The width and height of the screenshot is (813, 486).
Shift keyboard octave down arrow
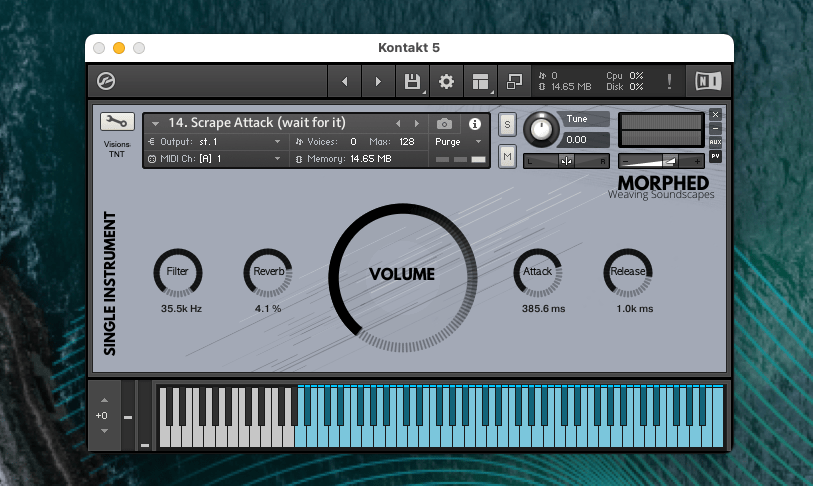(x=104, y=431)
